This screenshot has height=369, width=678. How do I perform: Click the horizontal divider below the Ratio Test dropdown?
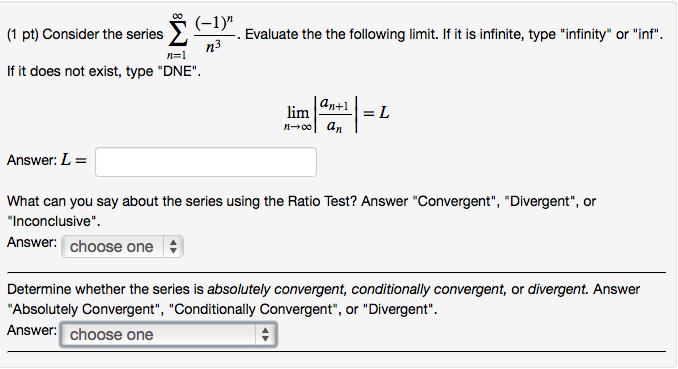pos(336,273)
